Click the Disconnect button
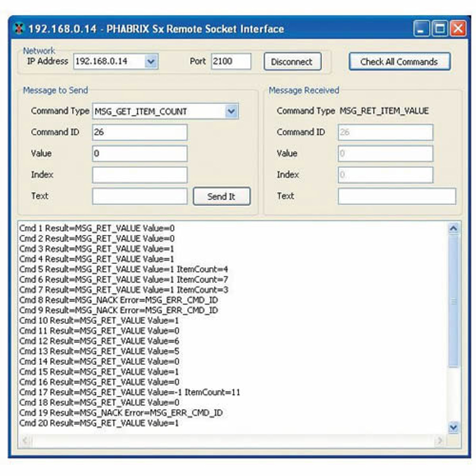The image size is (476, 476). (x=292, y=61)
